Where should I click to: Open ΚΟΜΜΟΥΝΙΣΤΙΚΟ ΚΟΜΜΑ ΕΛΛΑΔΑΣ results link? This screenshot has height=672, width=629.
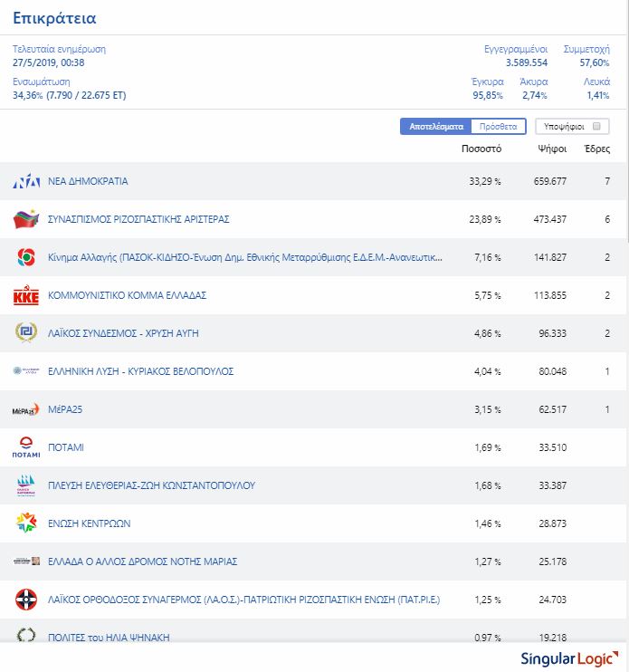[x=128, y=295]
